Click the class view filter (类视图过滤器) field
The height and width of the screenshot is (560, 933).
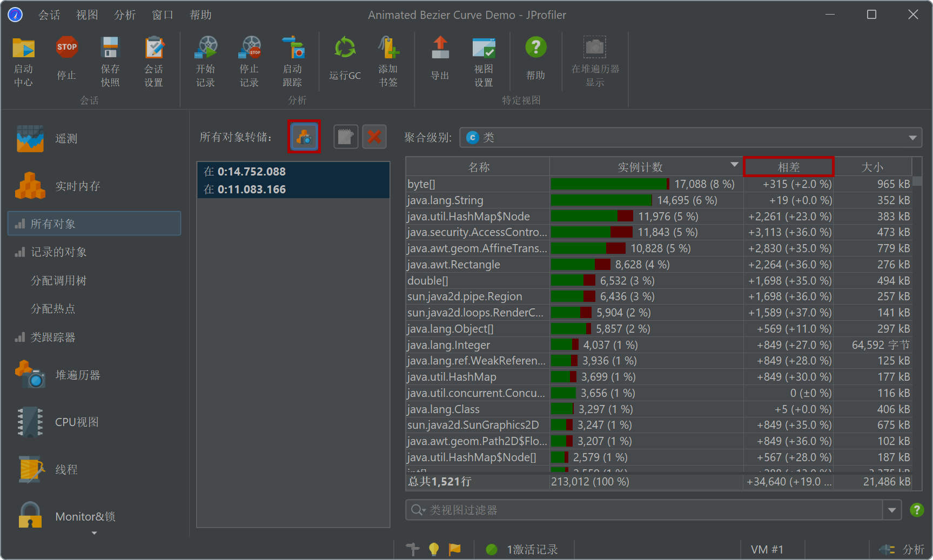coord(644,510)
